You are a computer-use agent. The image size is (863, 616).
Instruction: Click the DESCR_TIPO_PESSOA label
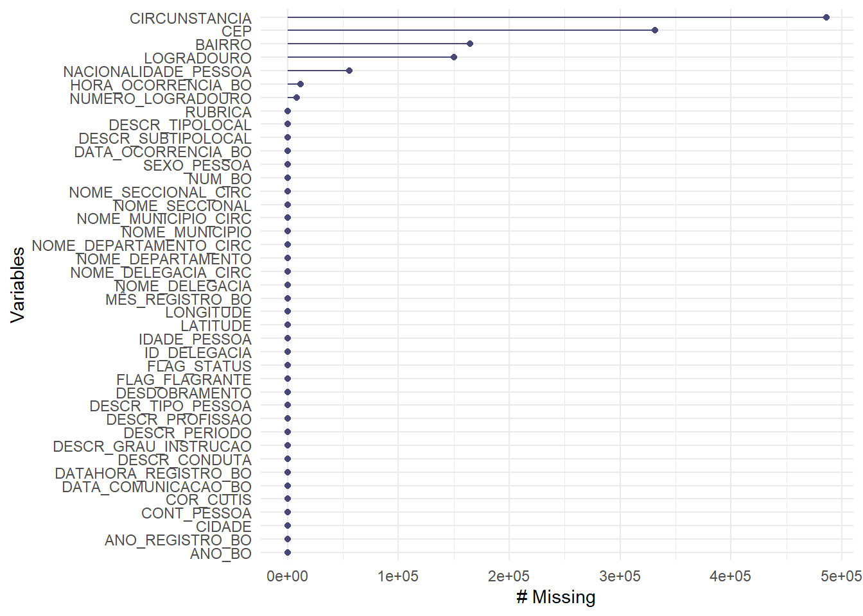[x=170, y=406]
